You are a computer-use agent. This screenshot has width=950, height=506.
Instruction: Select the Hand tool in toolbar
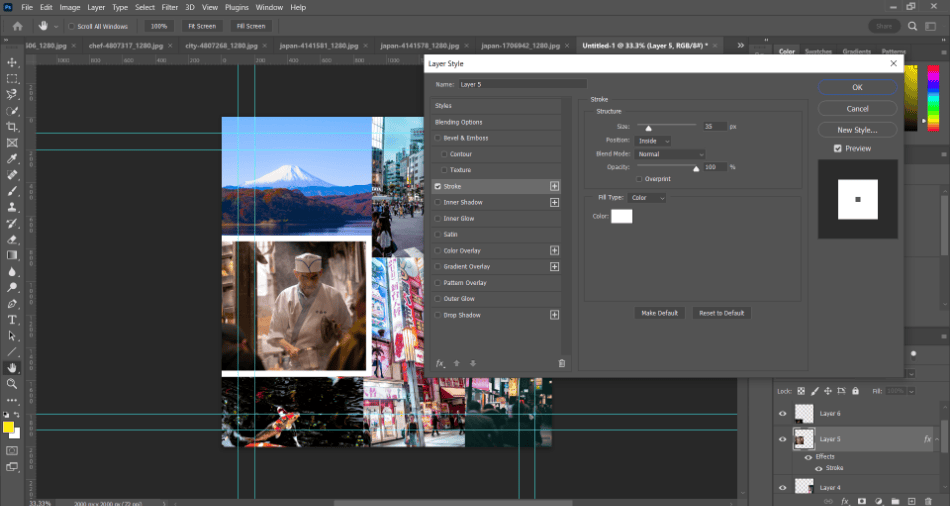tap(12, 368)
